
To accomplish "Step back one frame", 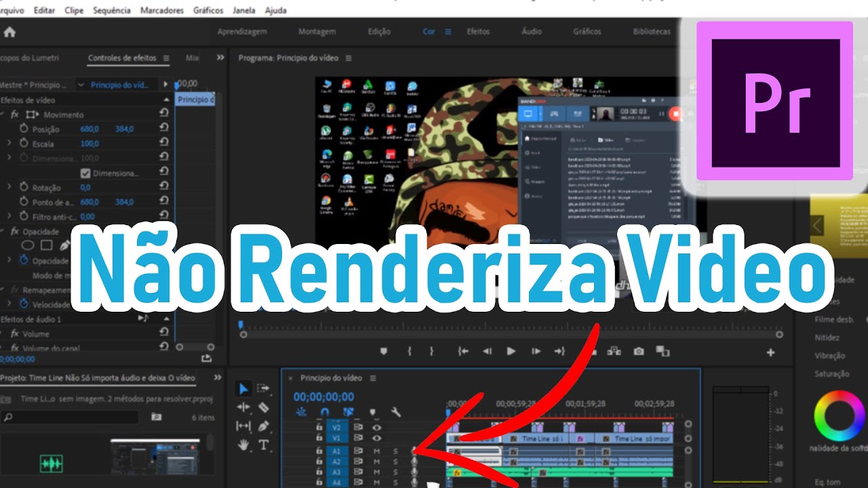I will (x=487, y=351).
